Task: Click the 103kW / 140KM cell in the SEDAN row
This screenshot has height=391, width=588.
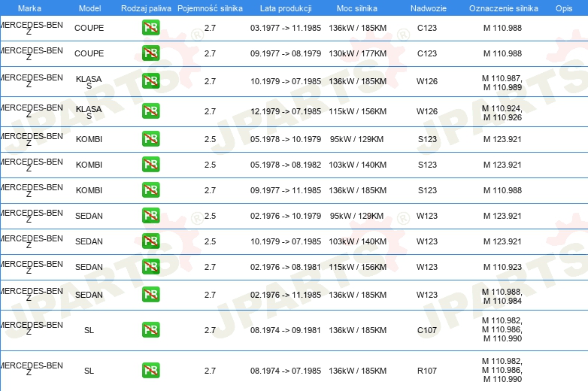Action: [357, 241]
